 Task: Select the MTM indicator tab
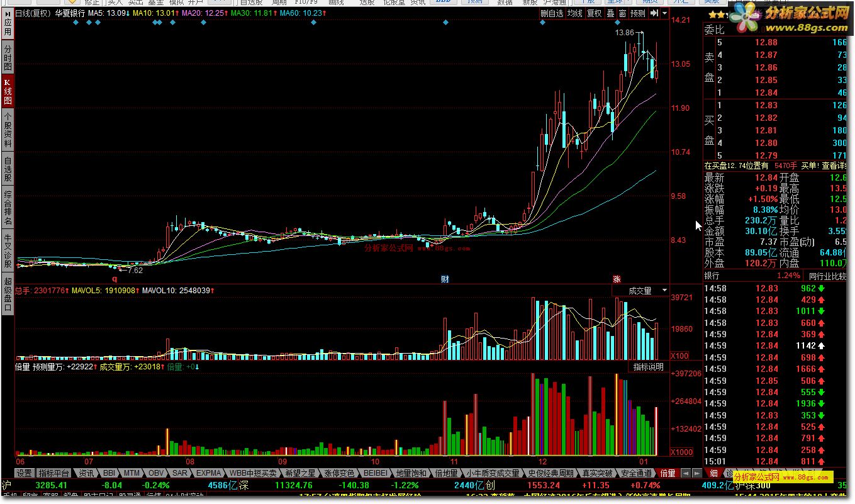coord(131,473)
